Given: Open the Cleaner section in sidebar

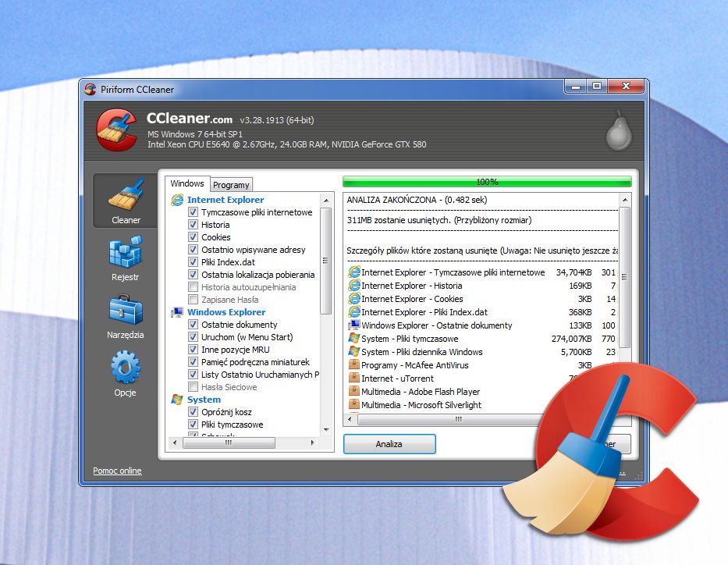Looking at the screenshot, I should 126,201.
